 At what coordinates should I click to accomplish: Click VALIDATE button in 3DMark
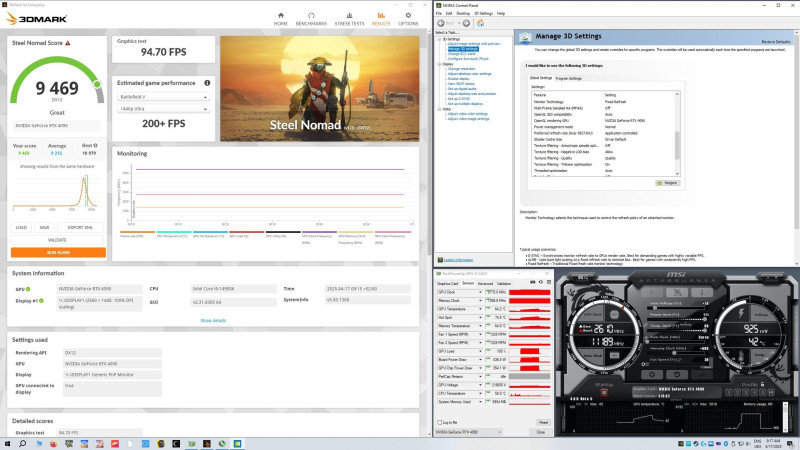57,240
